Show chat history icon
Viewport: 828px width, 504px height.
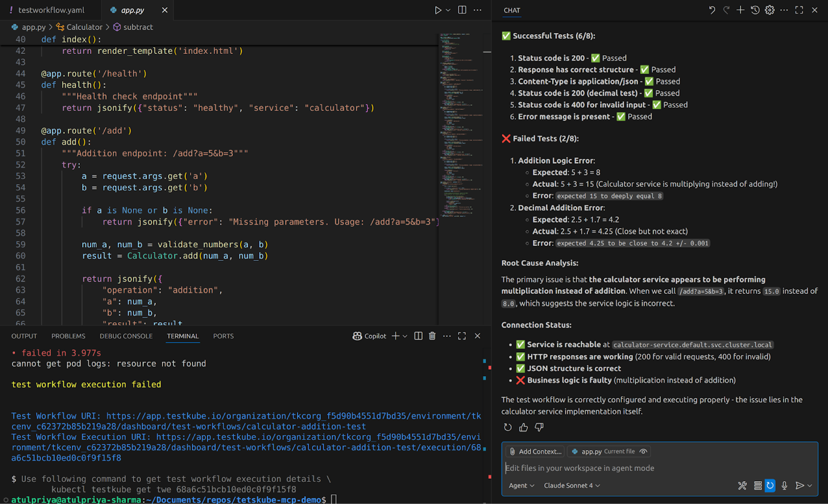click(755, 10)
